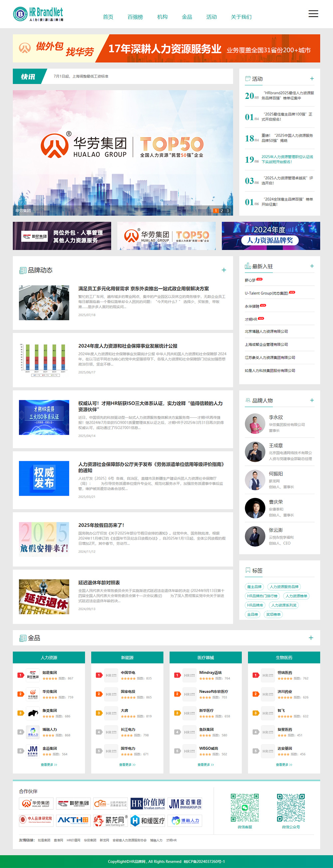
Task: Click the AKTHR partner logo
Action: [x=73, y=820]
